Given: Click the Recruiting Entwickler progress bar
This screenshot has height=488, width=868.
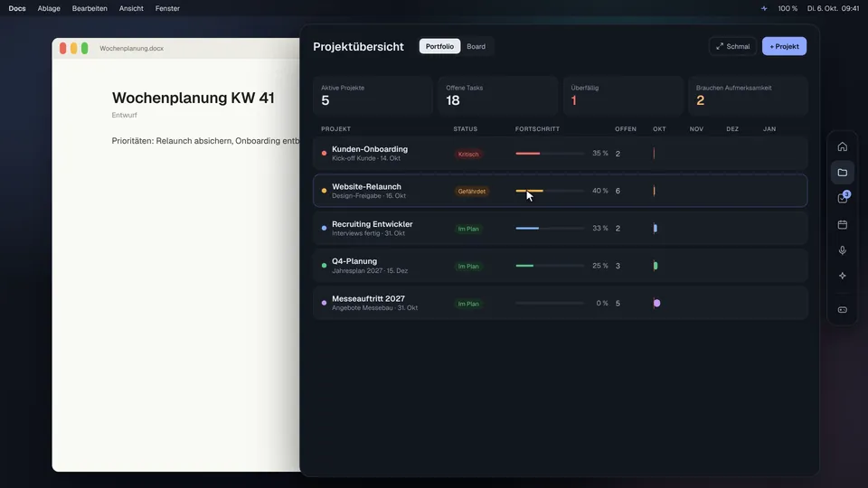Looking at the screenshot, I should pyautogui.click(x=549, y=228).
